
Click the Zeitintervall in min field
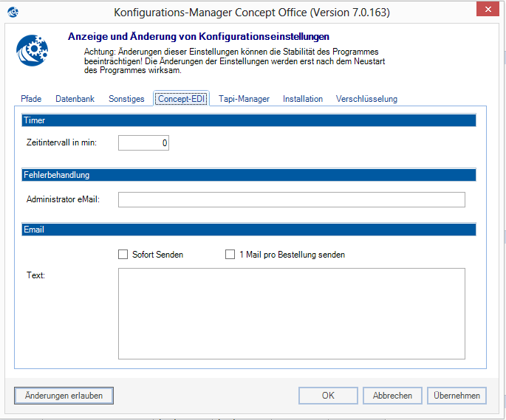point(143,142)
